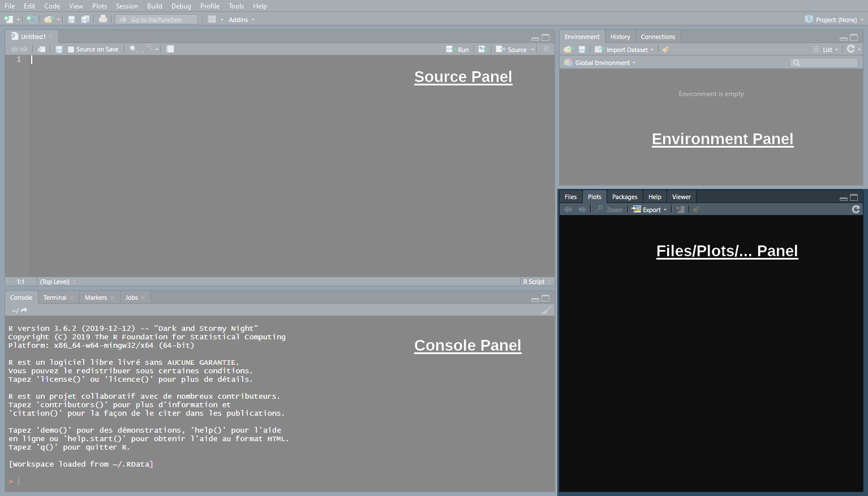Click the Run button in editor toolbar

pyautogui.click(x=458, y=50)
